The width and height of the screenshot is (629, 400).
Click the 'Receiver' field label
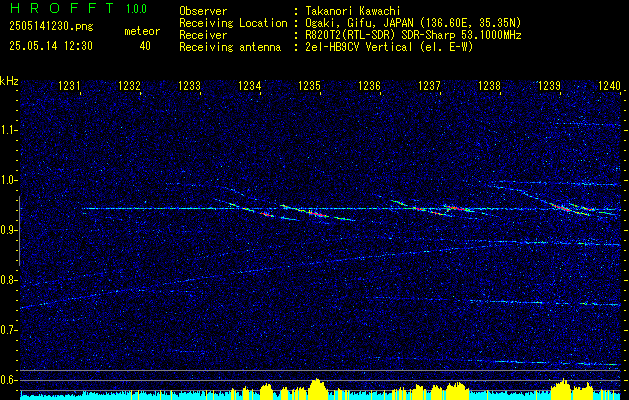[x=203, y=35]
